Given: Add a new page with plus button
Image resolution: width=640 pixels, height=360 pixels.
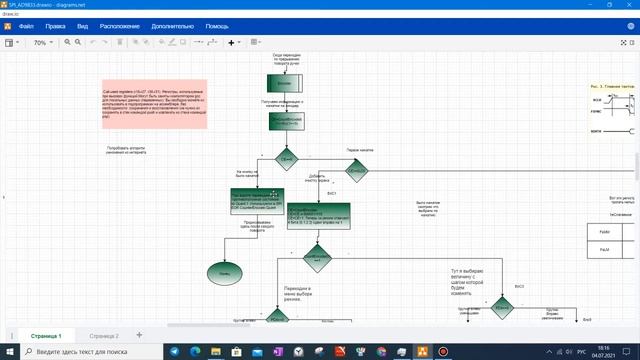Looking at the screenshot, I should pos(139,335).
